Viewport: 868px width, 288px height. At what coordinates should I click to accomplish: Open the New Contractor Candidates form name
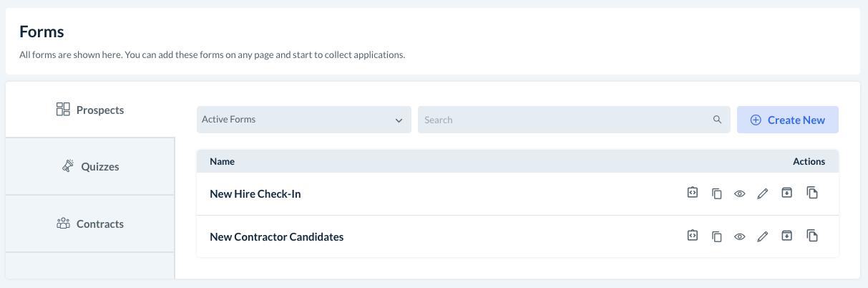click(x=276, y=236)
